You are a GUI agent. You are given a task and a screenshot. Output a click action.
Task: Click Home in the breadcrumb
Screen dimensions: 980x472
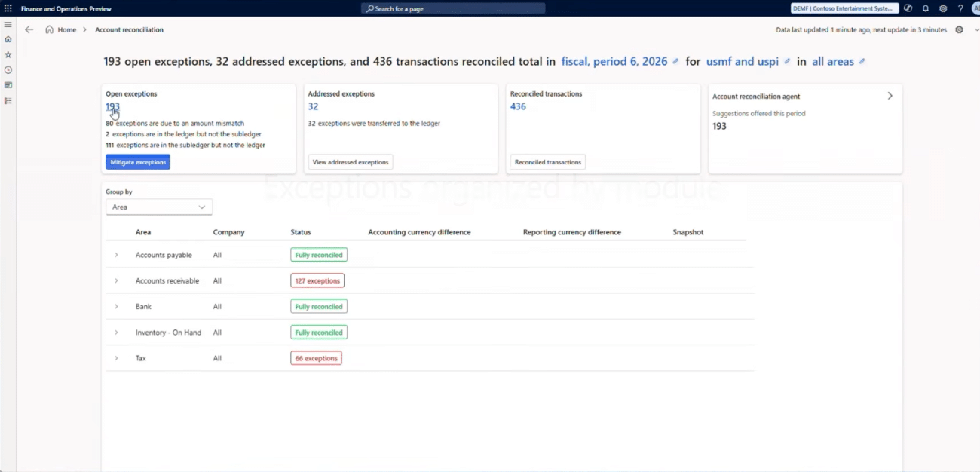pos(67,29)
